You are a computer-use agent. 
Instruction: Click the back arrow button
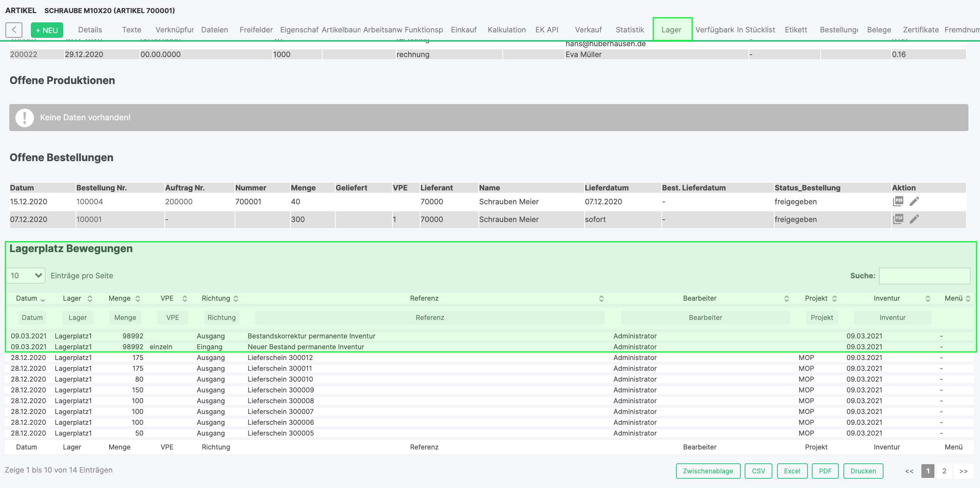[14, 30]
